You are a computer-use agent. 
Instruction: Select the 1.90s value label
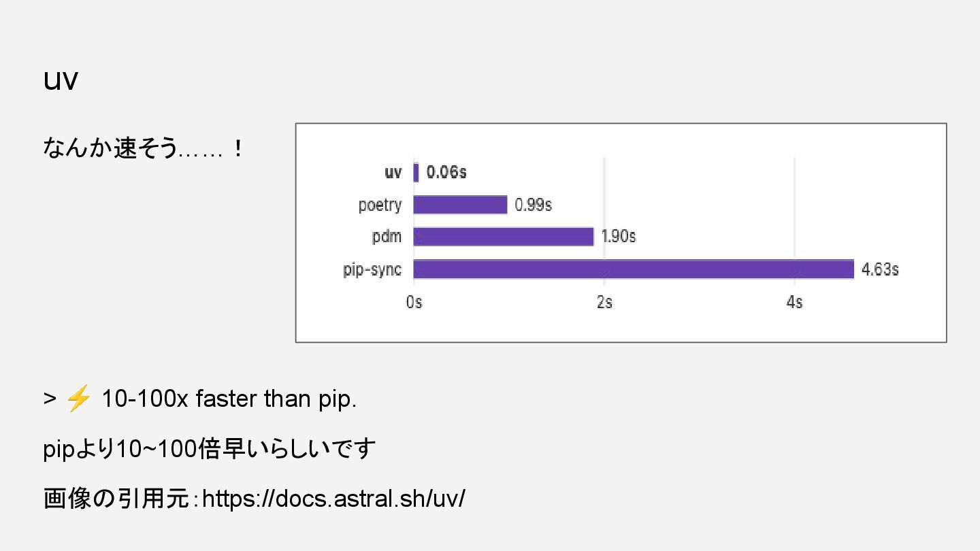tap(619, 237)
